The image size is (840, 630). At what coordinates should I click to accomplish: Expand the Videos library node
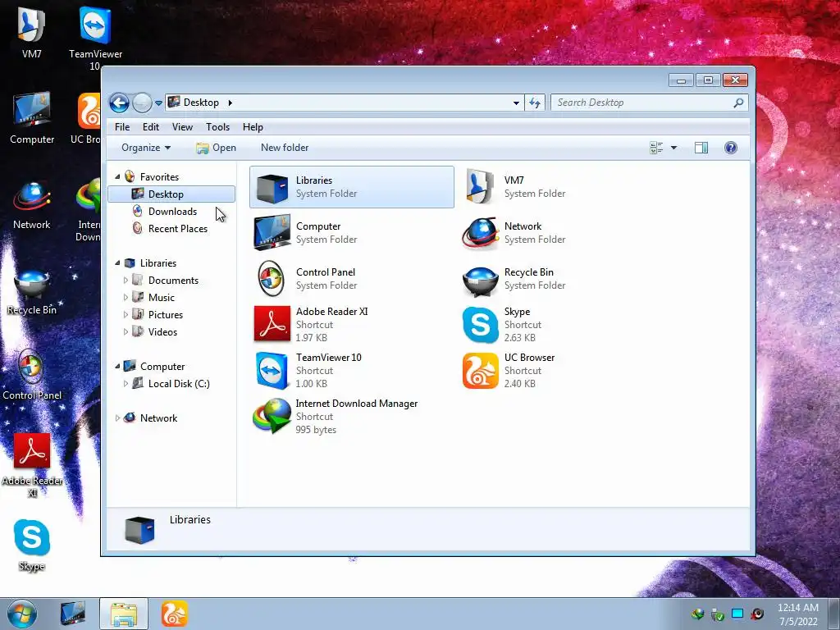pyautogui.click(x=126, y=331)
